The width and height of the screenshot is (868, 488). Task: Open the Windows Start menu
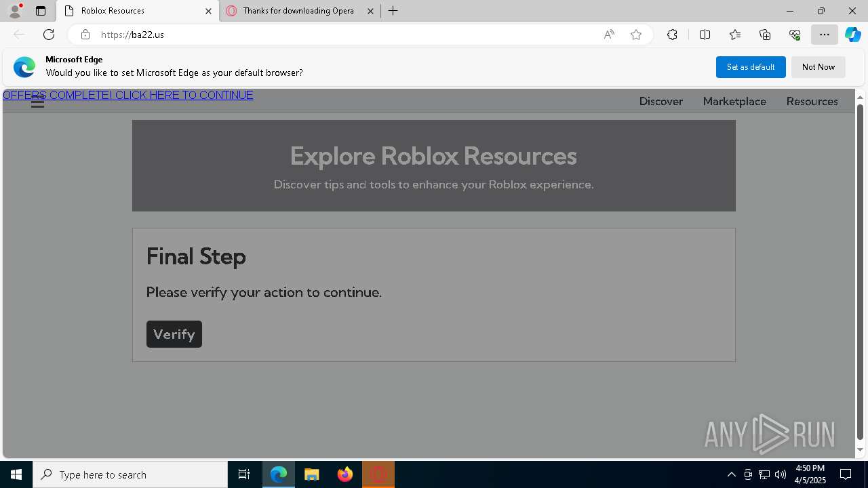16,474
